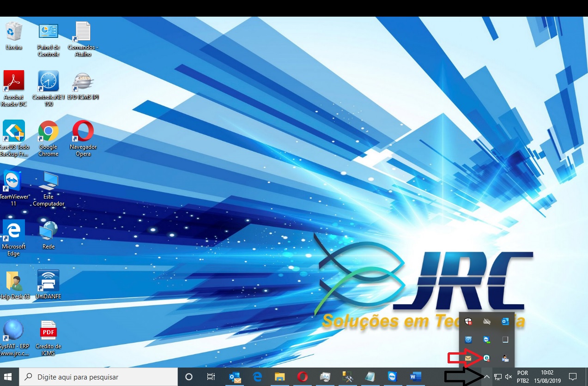The image size is (588, 386).
Task: Select TeamViewer 11 desktop shortcut
Action: pyautogui.click(x=13, y=188)
